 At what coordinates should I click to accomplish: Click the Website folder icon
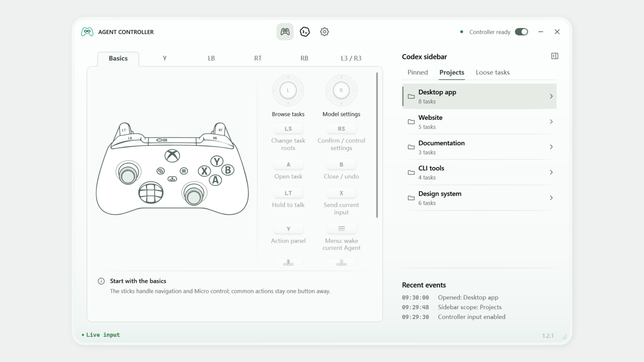[411, 122]
